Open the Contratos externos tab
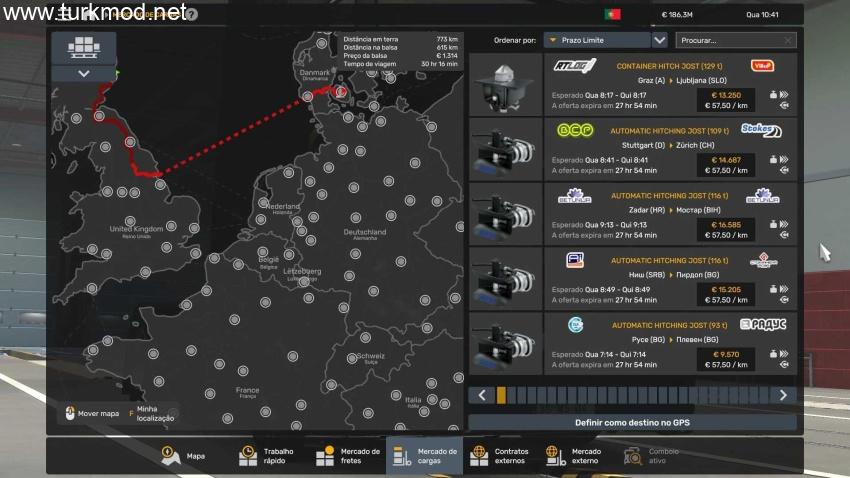 point(499,456)
